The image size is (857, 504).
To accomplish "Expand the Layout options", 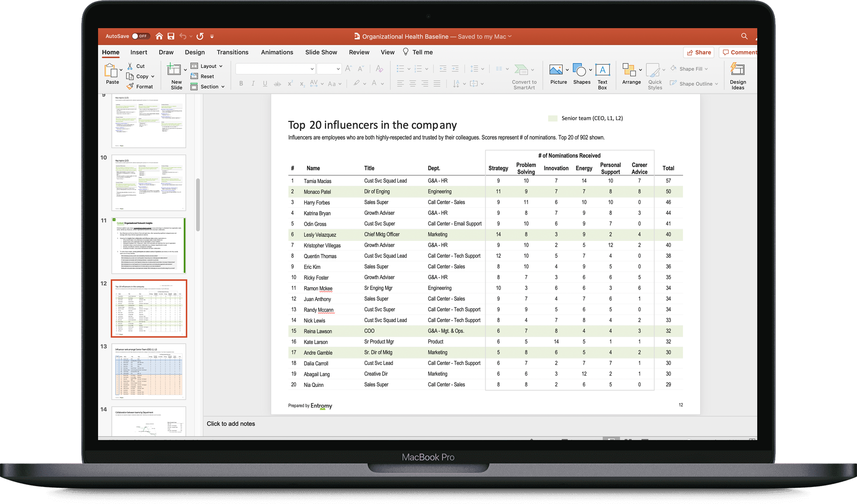I will coord(208,66).
